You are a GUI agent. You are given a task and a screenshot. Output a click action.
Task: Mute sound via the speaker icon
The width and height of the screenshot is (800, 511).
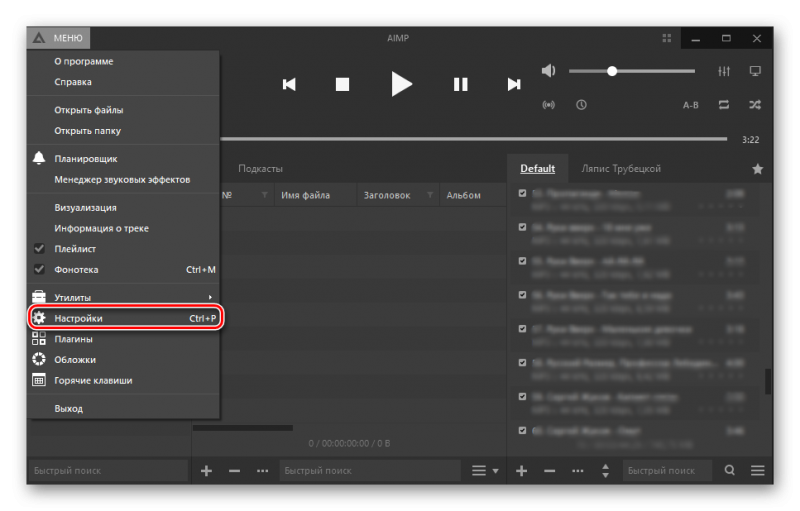(548, 71)
